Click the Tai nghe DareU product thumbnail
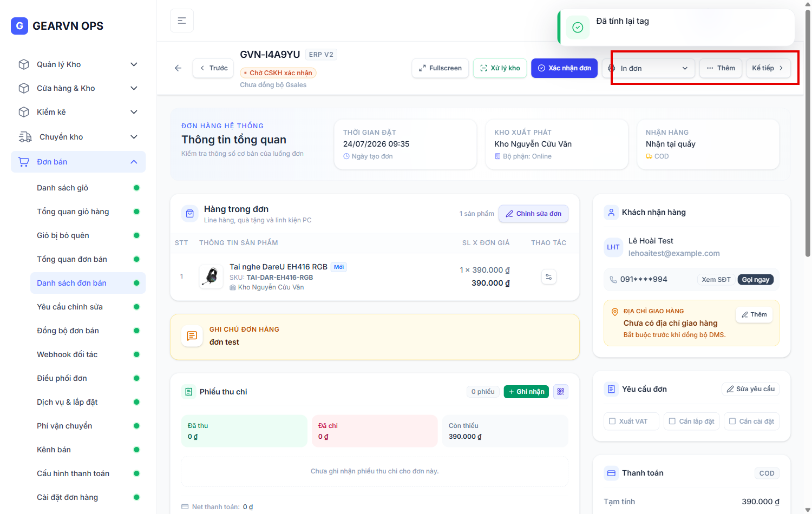Image resolution: width=812 pixels, height=514 pixels. click(211, 276)
